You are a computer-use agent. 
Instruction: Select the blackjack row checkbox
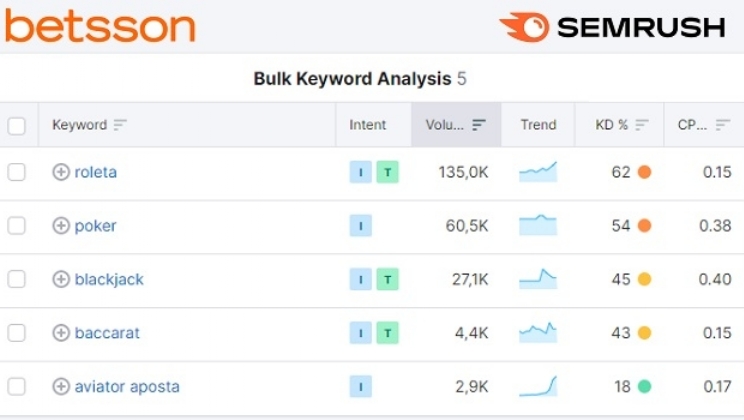tap(17, 280)
